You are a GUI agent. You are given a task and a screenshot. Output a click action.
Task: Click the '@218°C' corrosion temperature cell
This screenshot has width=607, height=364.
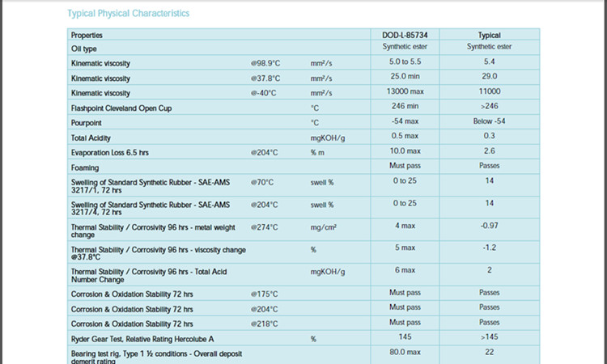tap(264, 324)
